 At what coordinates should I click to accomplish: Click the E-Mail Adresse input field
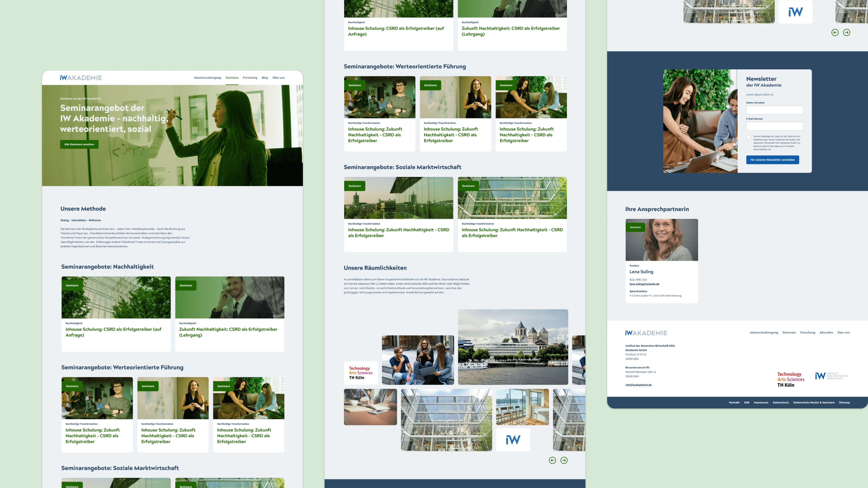[x=775, y=126]
